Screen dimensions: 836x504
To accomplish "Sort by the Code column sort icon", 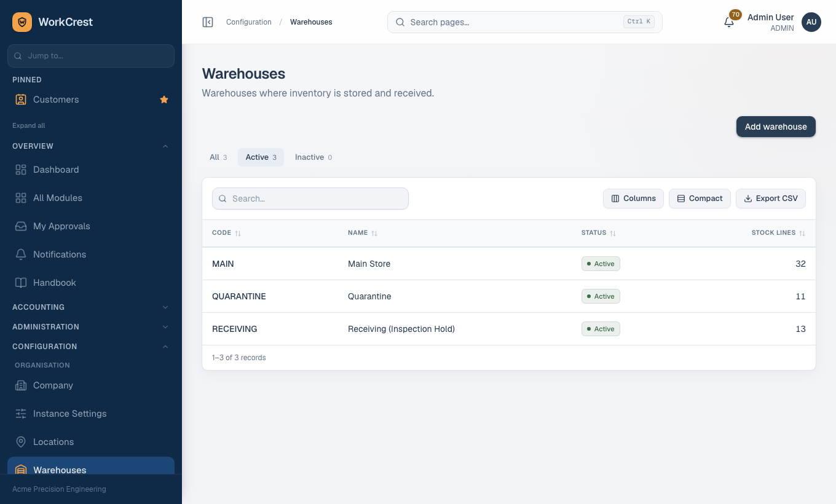I will coord(238,234).
